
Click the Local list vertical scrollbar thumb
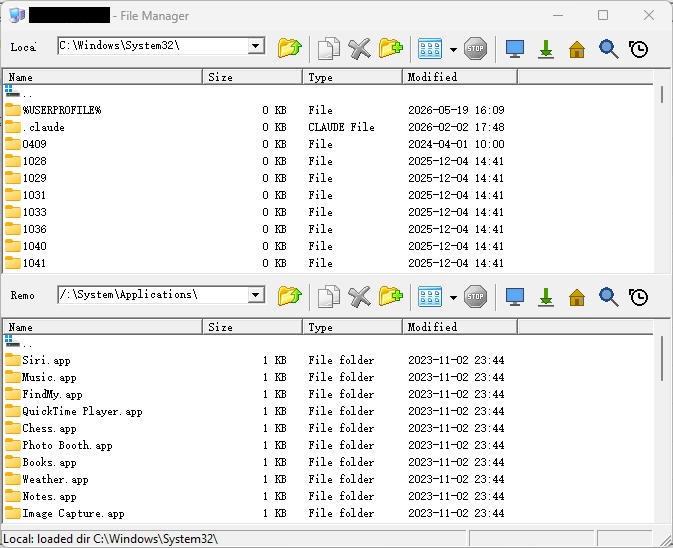tap(662, 94)
